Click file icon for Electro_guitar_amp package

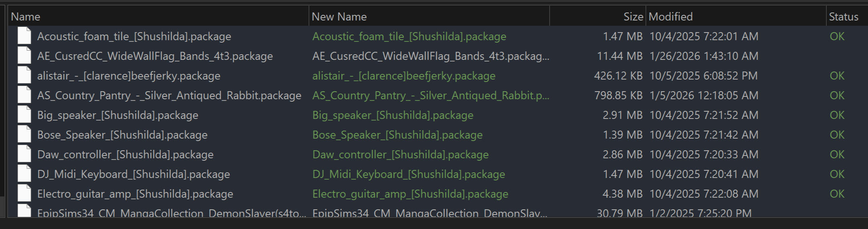(x=24, y=194)
